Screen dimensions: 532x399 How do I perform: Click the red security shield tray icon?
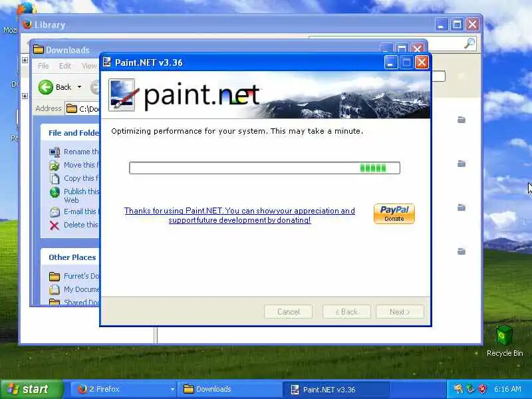482,389
